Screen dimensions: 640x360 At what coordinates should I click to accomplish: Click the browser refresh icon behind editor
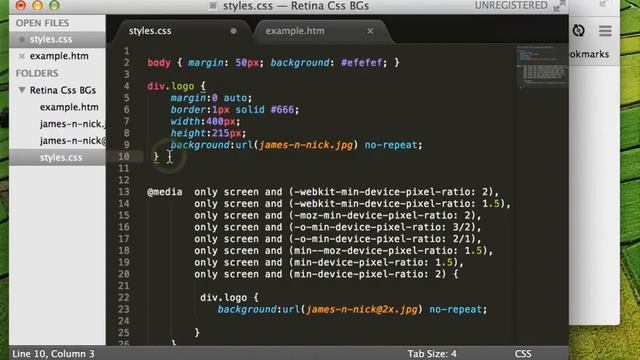click(578, 31)
